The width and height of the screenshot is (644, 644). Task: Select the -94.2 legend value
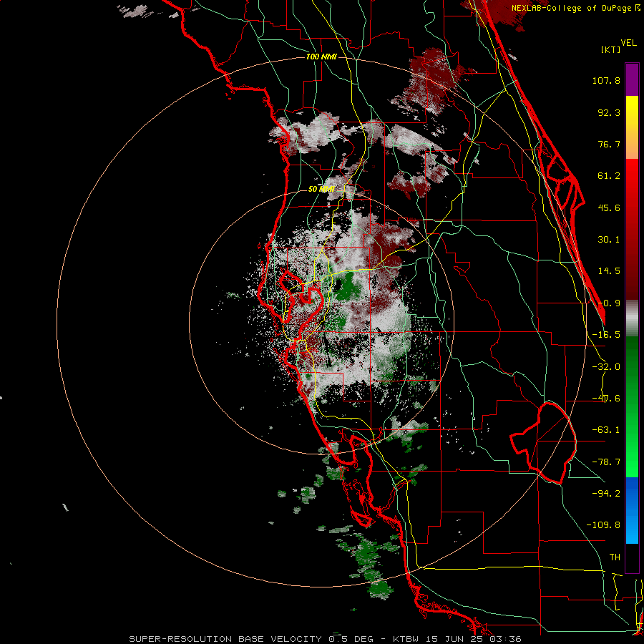coord(606,493)
